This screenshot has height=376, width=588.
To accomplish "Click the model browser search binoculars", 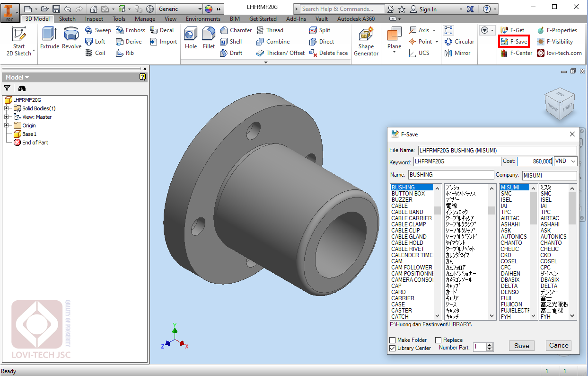I will pyautogui.click(x=22, y=88).
